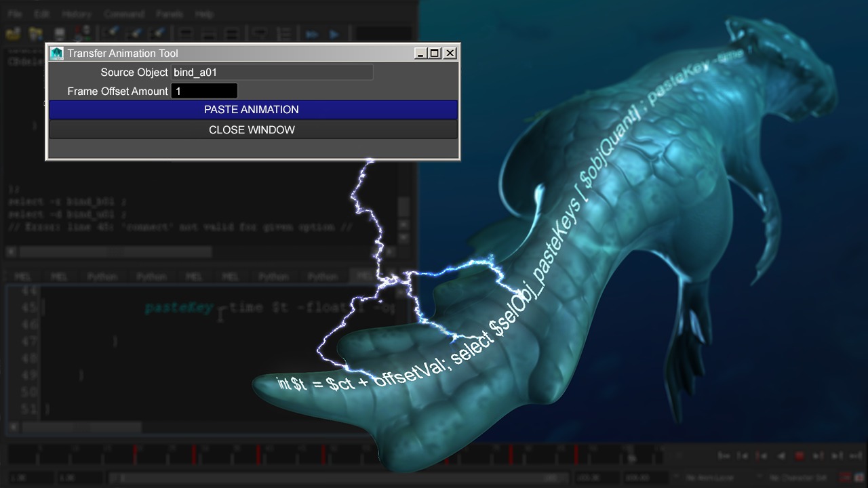Open the No Character Set dropdown

[x=797, y=478]
